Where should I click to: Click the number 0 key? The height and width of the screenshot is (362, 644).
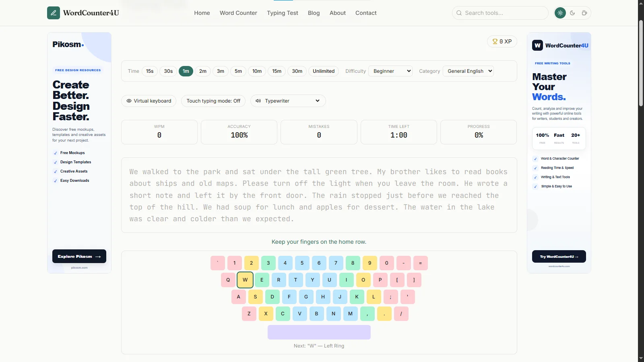387,263
